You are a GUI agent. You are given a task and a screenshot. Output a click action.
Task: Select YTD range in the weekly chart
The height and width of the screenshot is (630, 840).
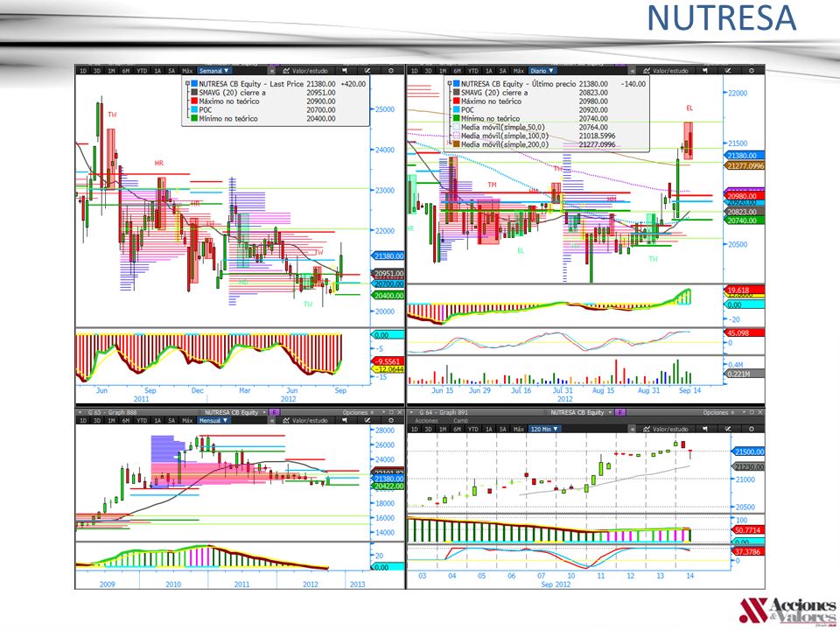[x=142, y=71]
